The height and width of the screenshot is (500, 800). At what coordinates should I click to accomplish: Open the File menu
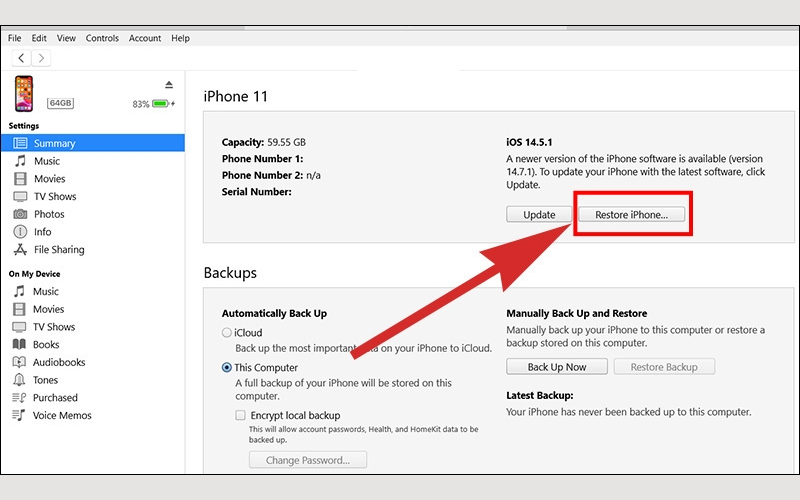(x=15, y=38)
